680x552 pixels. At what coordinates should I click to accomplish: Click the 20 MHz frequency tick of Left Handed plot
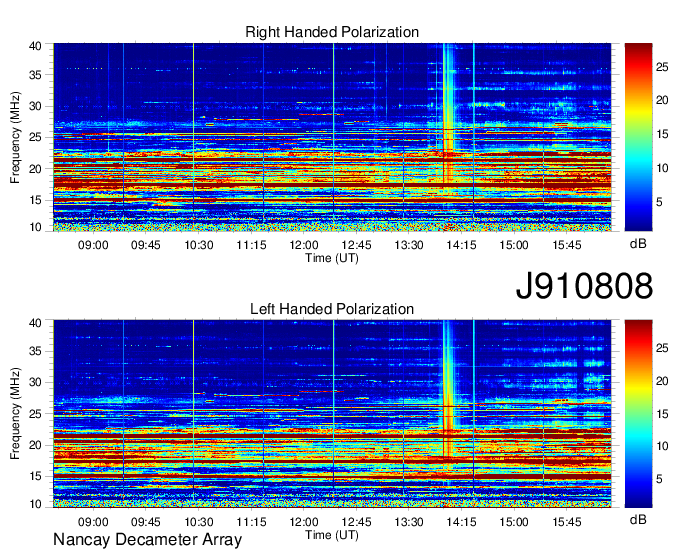coord(36,445)
